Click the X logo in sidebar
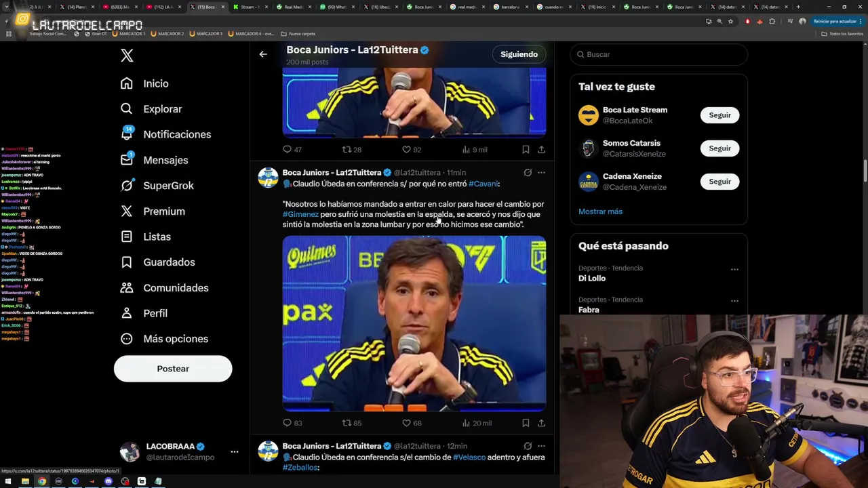The image size is (868, 488). pyautogui.click(x=127, y=56)
